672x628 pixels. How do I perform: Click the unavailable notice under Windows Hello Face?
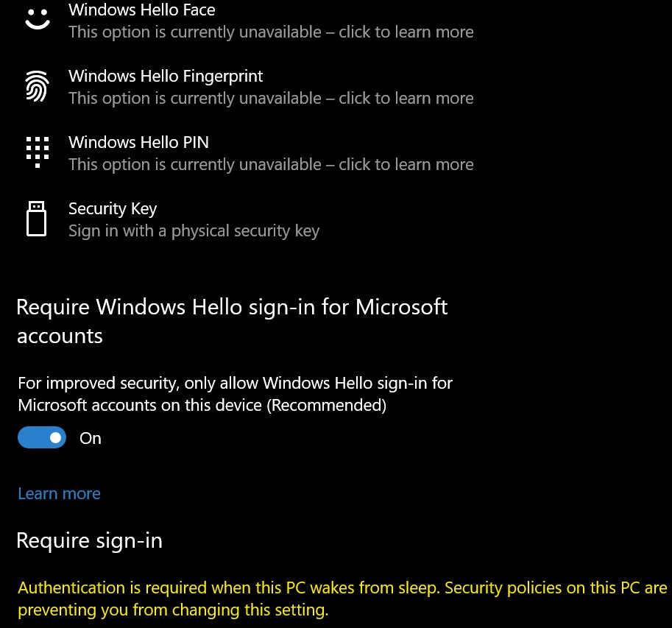[271, 32]
